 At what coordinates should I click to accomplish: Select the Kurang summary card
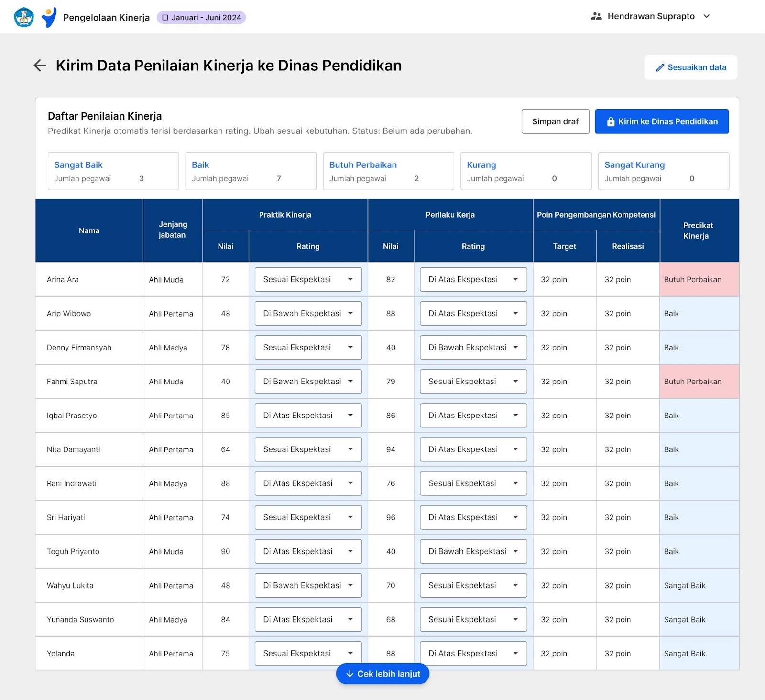[525, 171]
